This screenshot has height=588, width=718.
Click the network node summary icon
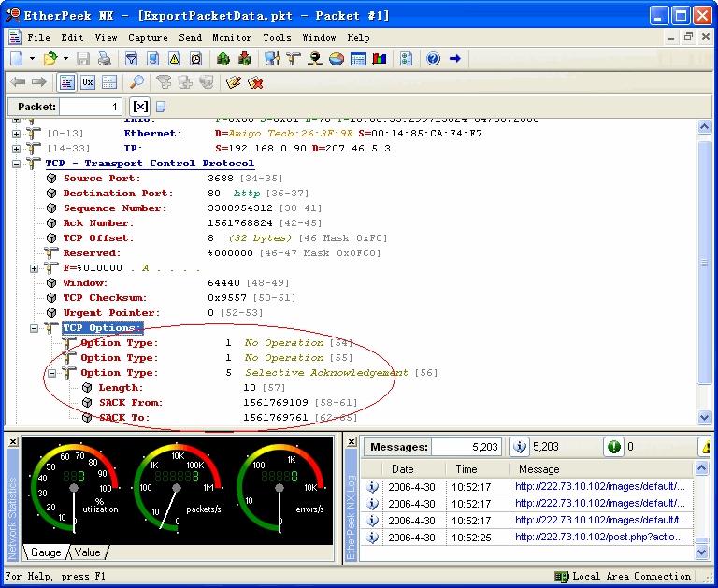click(315, 59)
